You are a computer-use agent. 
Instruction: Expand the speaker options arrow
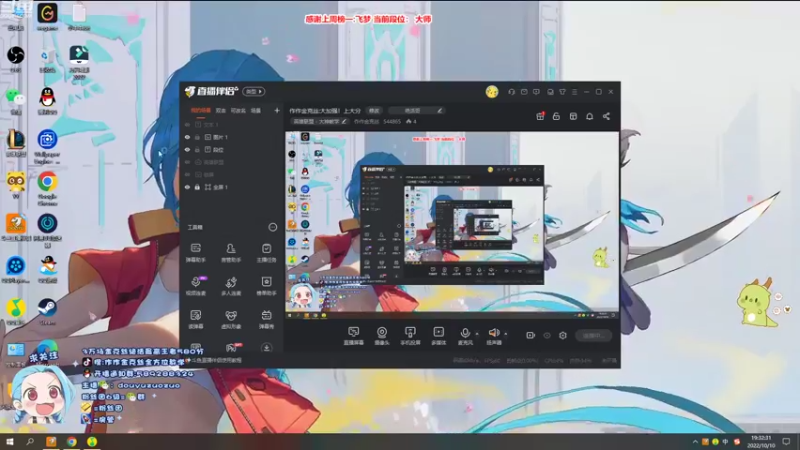pos(506,334)
